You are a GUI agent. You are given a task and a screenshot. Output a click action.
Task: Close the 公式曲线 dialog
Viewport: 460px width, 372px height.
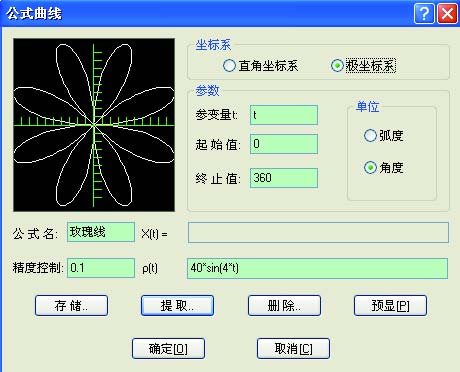coord(447,14)
